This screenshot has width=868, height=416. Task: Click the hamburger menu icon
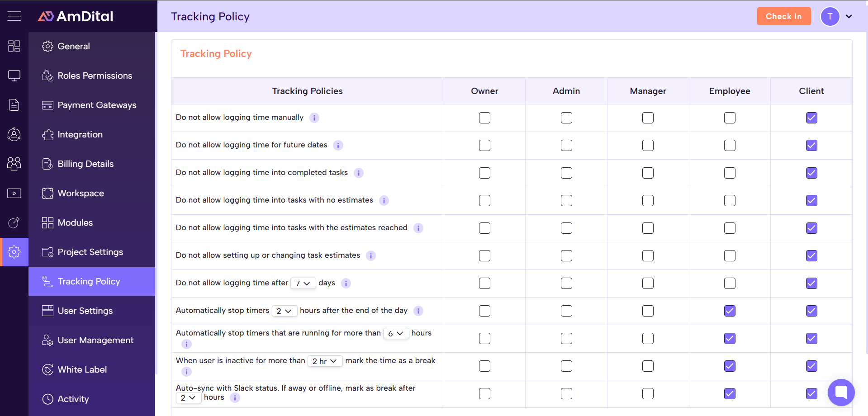[14, 16]
